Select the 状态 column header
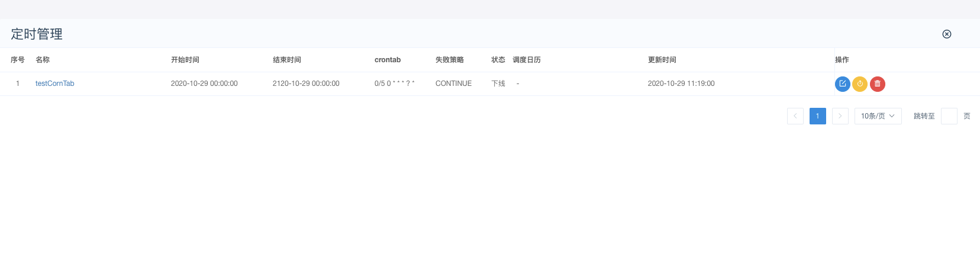Screen dimensions: 980x266 [498, 60]
